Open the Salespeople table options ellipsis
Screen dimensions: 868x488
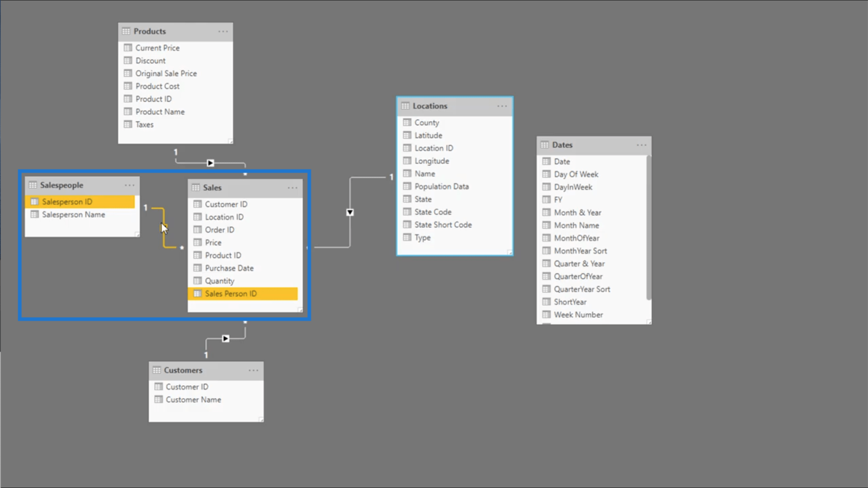click(129, 185)
